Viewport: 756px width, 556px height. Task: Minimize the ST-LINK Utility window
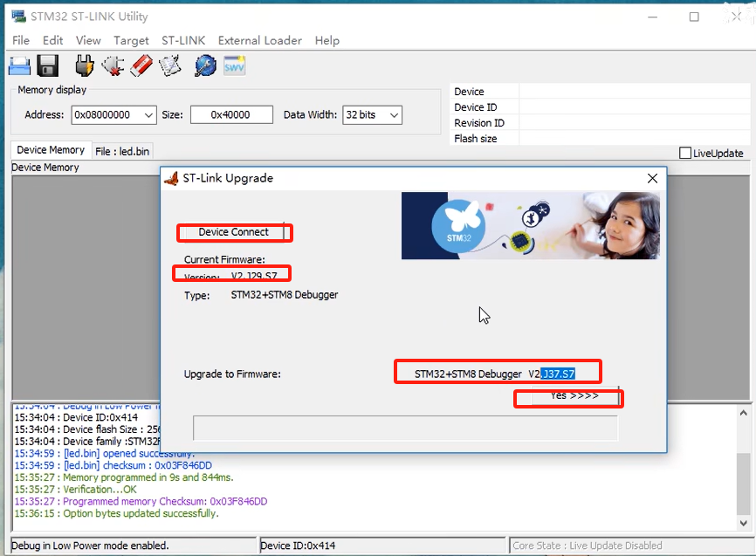652,17
